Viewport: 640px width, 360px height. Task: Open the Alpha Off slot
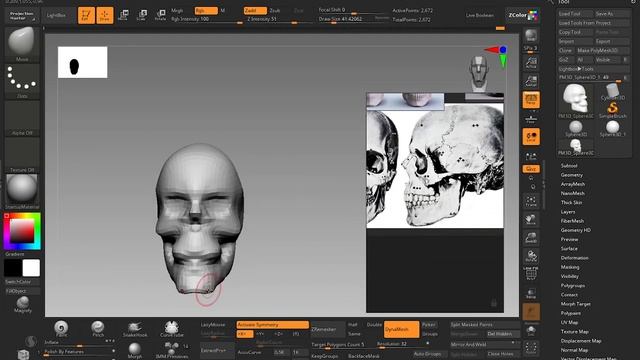click(22, 118)
